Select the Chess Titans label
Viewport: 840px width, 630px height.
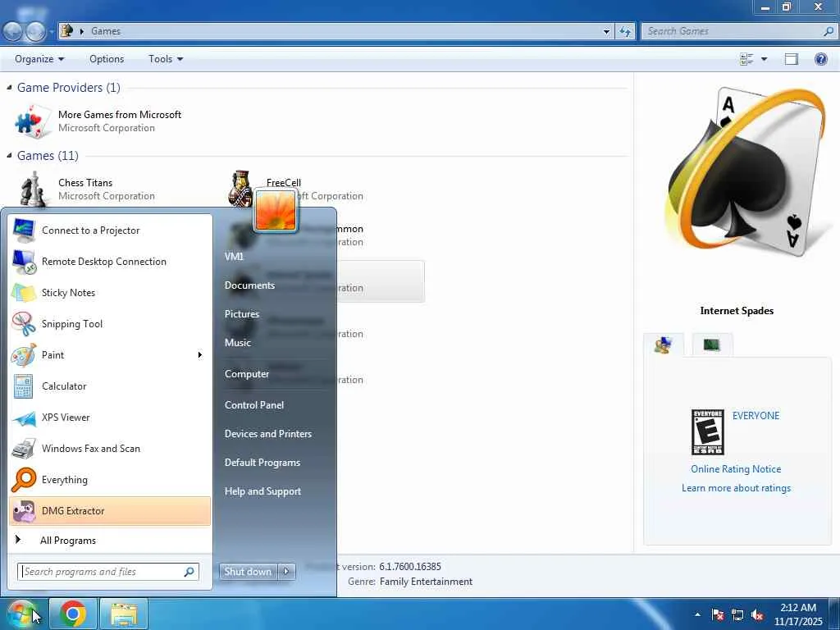coord(85,183)
